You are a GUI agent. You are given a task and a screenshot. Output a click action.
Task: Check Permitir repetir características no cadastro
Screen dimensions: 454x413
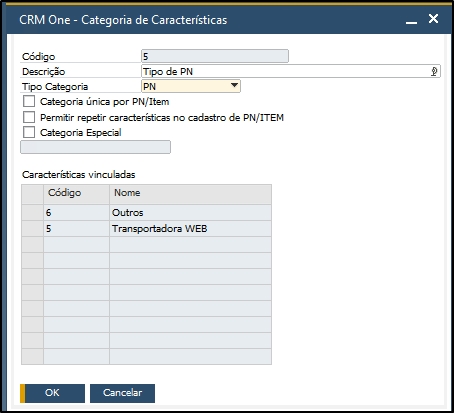(x=29, y=117)
